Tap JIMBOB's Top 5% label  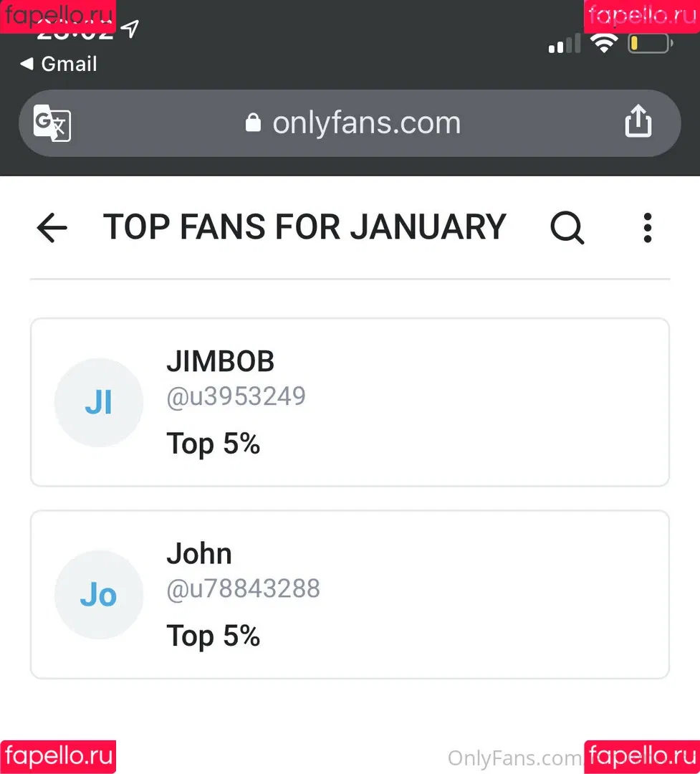[x=214, y=444]
